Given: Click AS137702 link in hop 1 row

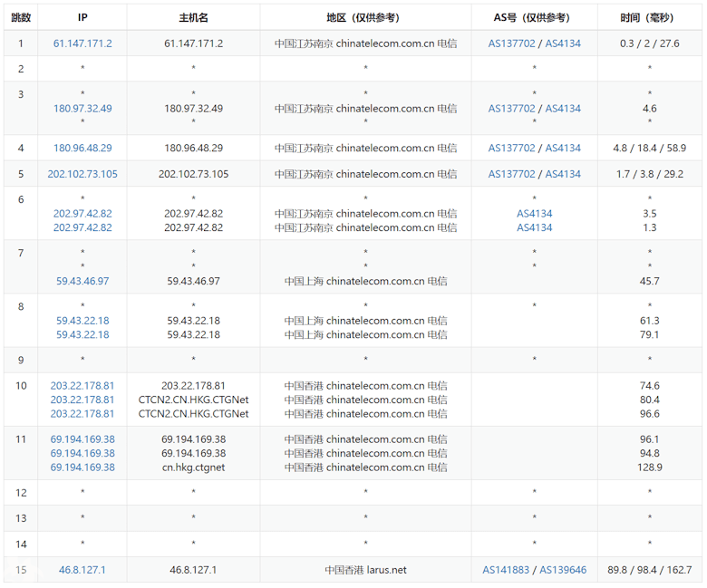Looking at the screenshot, I should tap(512, 43).
